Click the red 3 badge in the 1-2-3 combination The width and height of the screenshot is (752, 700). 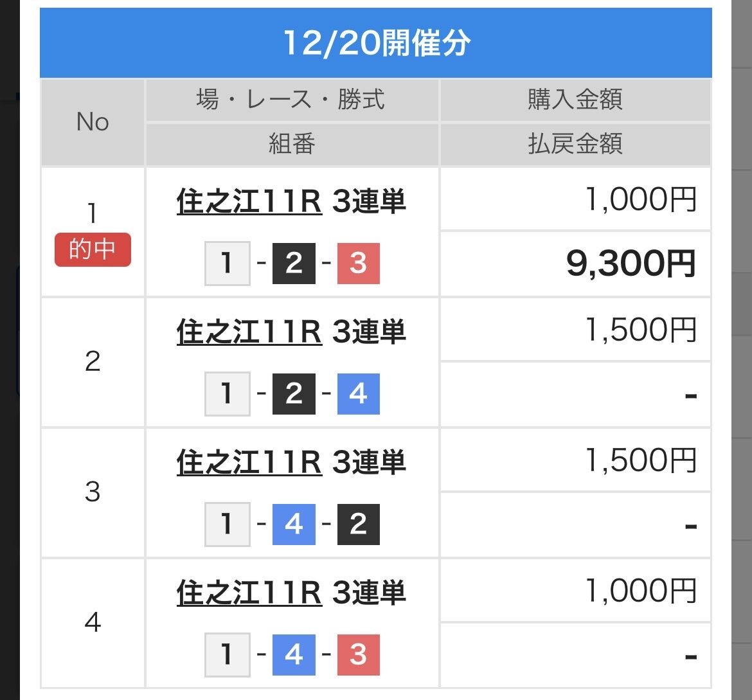coord(358,263)
